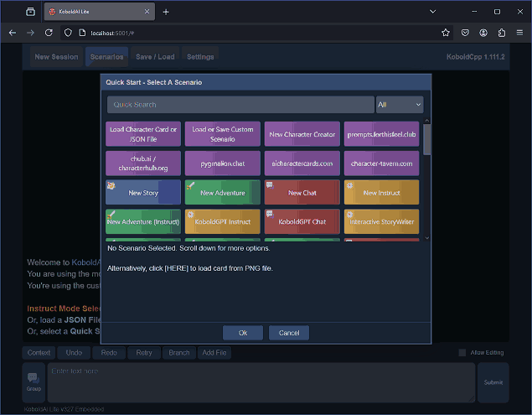Viewport: 532px width, 415px height.
Task: Confirm the dialog with Ok button
Action: 243,333
